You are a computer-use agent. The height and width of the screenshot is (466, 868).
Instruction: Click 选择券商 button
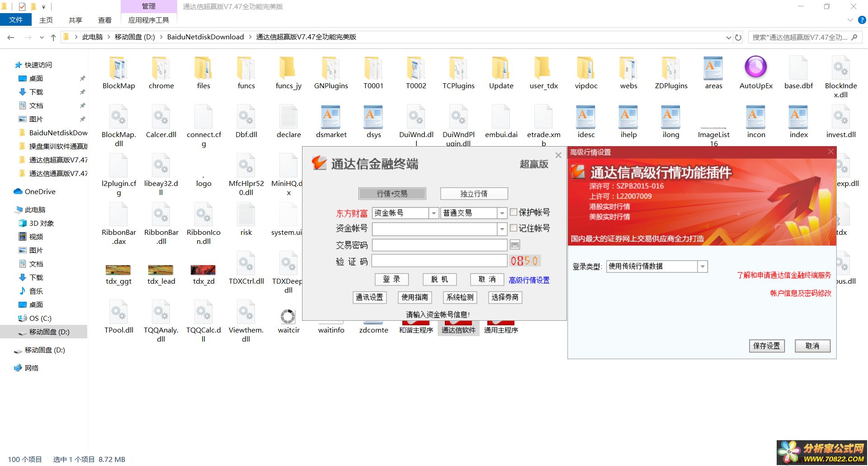click(505, 297)
